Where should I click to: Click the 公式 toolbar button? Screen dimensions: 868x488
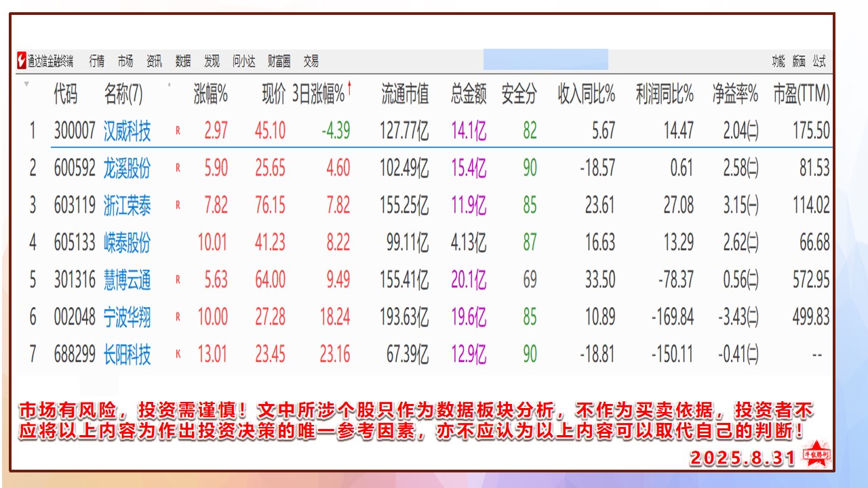pyautogui.click(x=819, y=62)
